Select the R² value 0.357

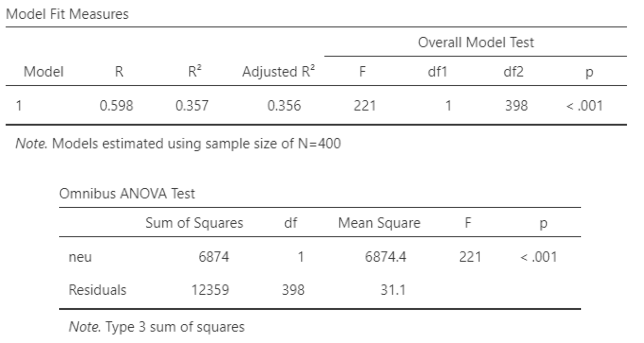pyautogui.click(x=192, y=105)
